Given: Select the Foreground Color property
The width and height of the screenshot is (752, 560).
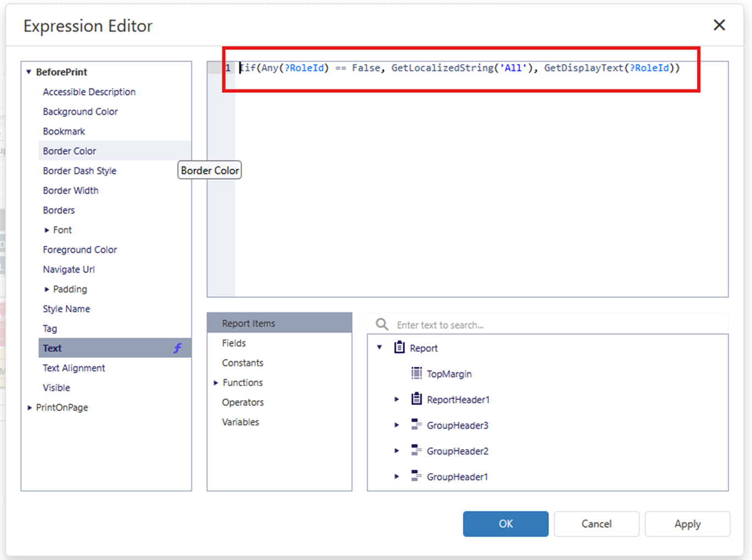Looking at the screenshot, I should pos(80,250).
